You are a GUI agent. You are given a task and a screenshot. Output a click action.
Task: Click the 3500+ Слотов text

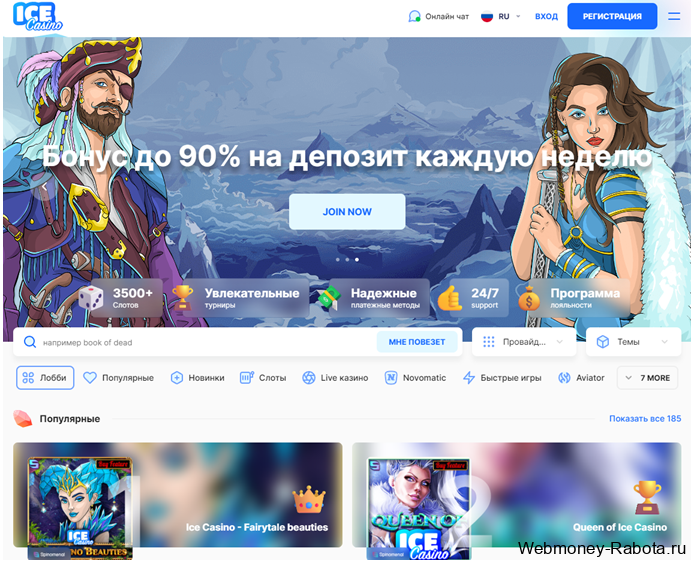[132, 297]
